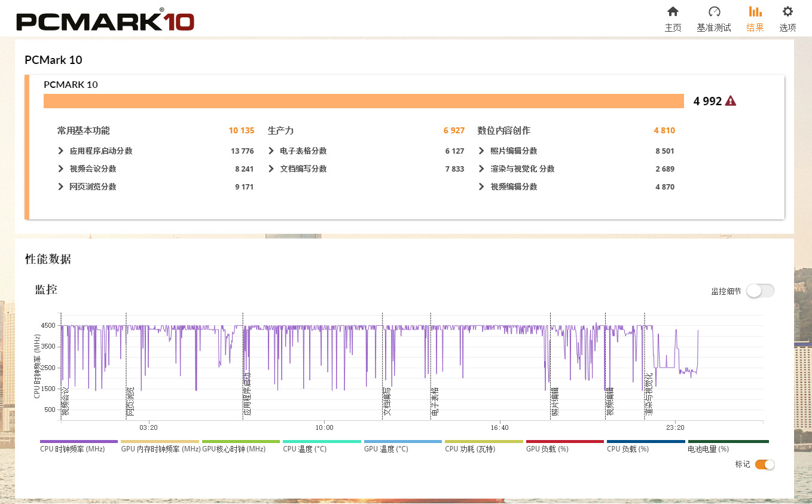Click the red warning triangle beside score 4 992
Viewport: 812px width, 504px height.
coord(730,101)
